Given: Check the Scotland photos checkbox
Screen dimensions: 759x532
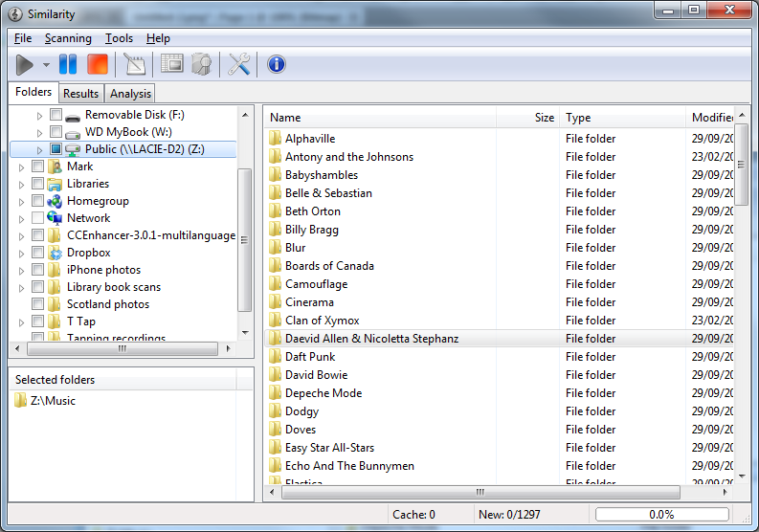Looking at the screenshot, I should click(x=37, y=304).
